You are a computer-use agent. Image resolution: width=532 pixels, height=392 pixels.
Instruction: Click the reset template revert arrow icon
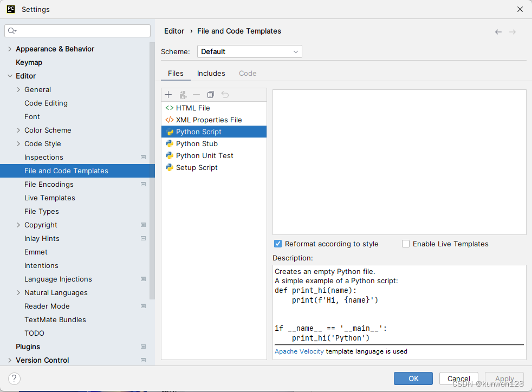point(225,94)
